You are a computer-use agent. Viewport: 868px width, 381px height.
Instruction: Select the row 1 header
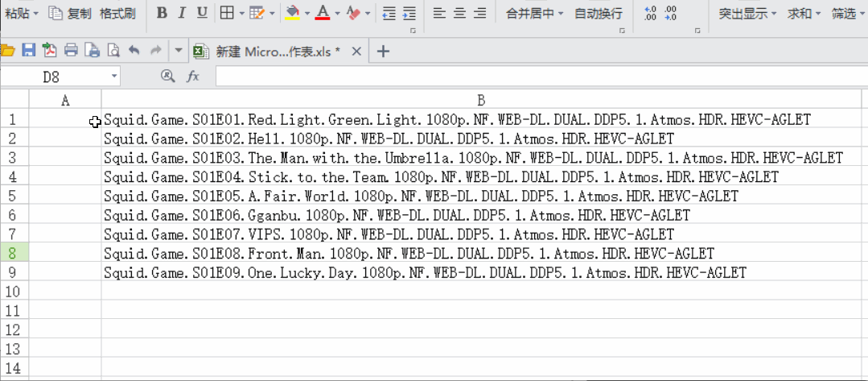tap(14, 118)
